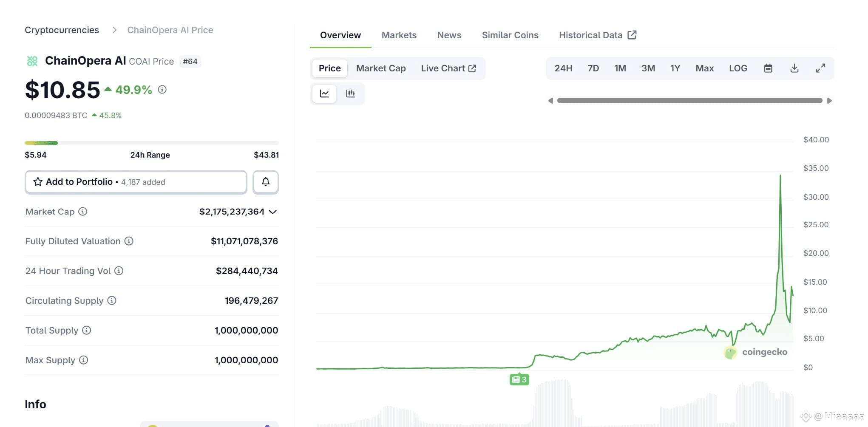Click the Info section heading
The width and height of the screenshot is (868, 427).
tap(35, 404)
